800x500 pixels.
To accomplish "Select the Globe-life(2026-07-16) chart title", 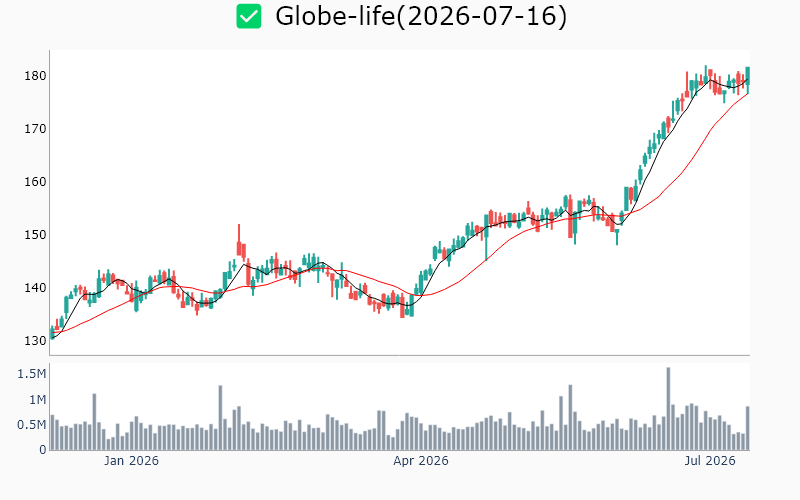I will (421, 16).
